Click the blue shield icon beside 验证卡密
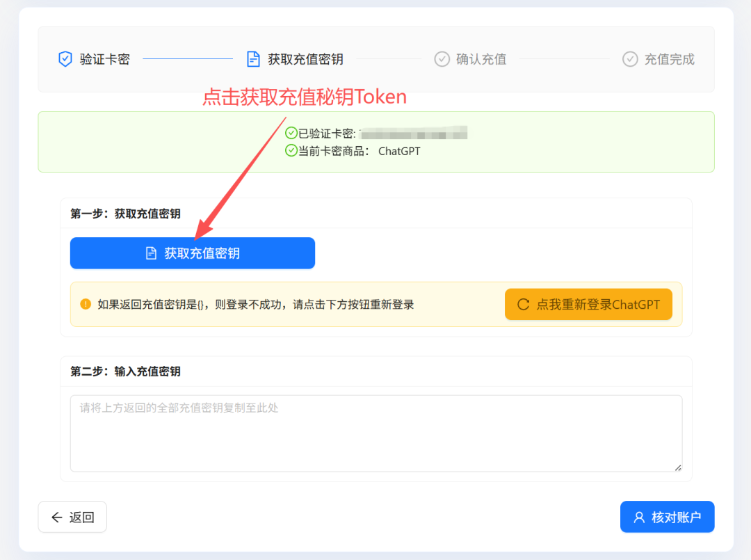The height and width of the screenshot is (560, 751). 65,59
